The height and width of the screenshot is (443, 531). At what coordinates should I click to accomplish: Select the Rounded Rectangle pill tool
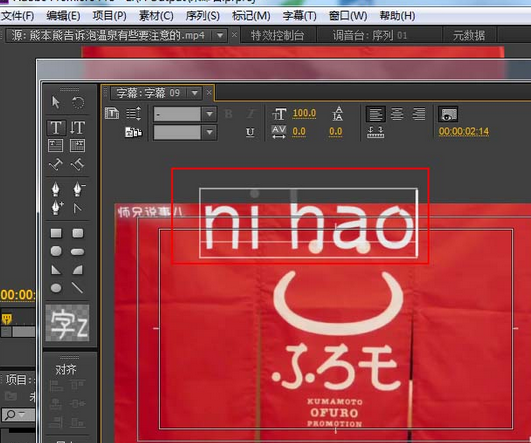pos(78,252)
